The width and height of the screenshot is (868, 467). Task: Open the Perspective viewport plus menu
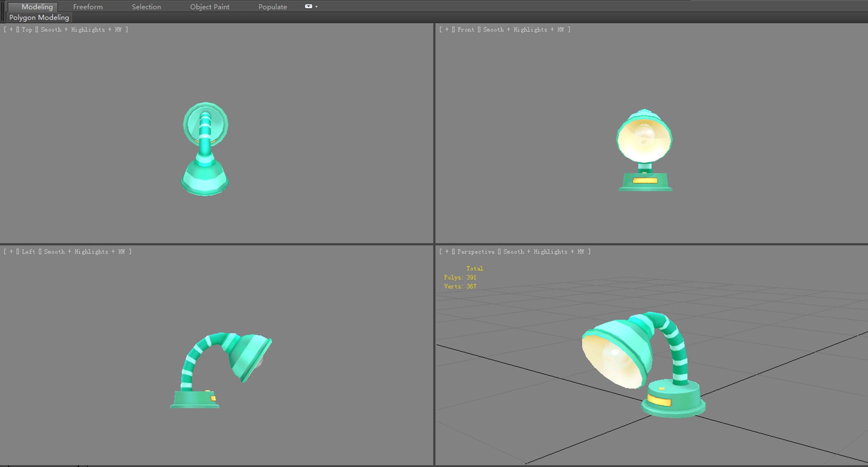click(x=447, y=252)
